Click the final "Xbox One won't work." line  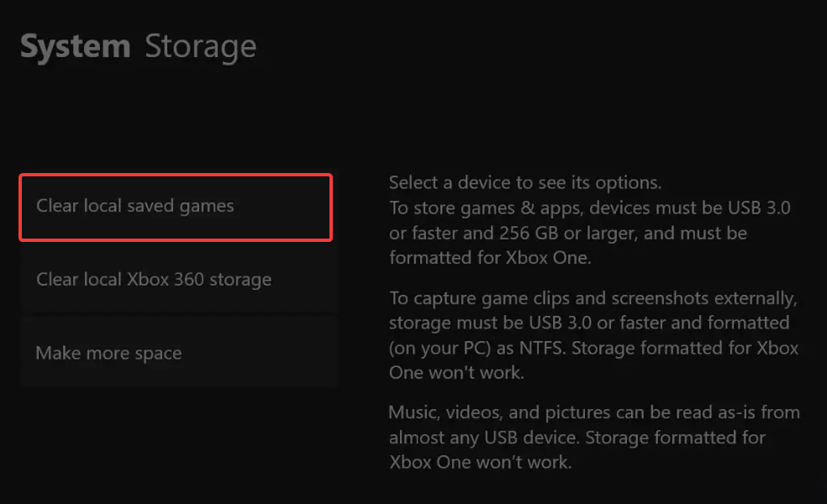tap(480, 462)
